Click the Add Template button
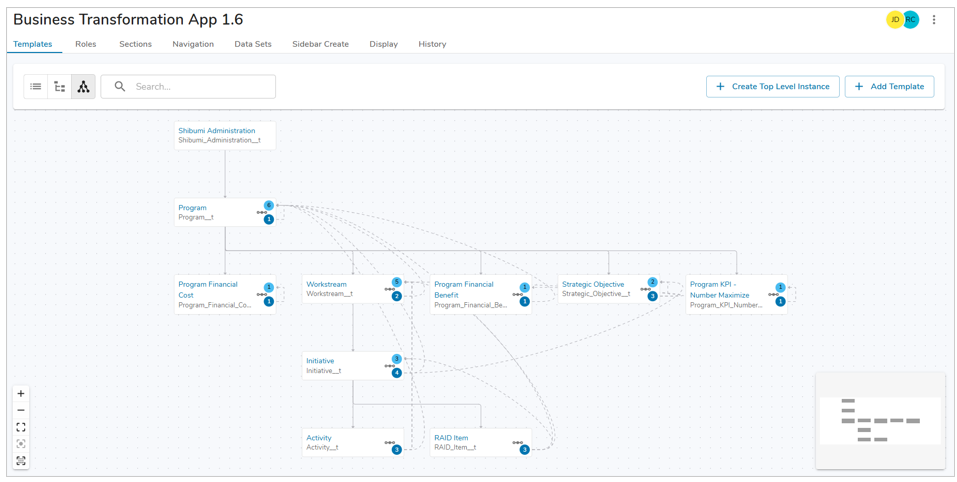Screen dimensions: 957x482 click(889, 87)
